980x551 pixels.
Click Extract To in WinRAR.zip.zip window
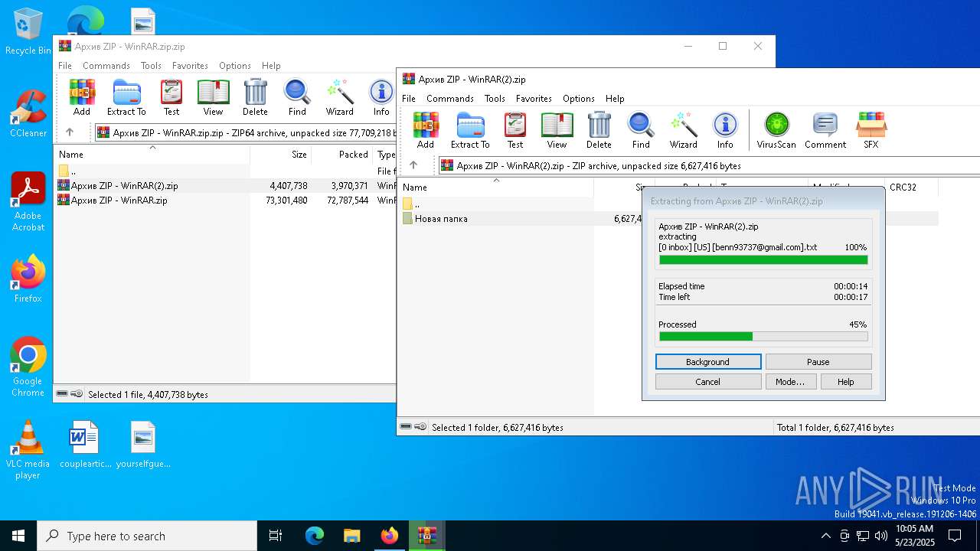pos(126,97)
